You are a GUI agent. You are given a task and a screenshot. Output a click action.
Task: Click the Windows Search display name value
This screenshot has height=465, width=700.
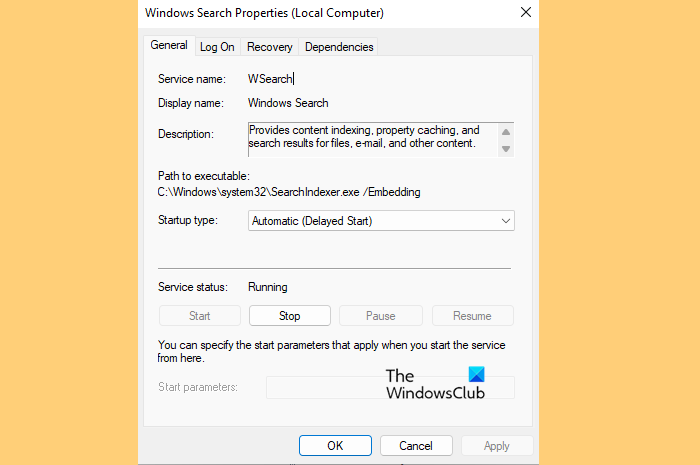coord(288,103)
